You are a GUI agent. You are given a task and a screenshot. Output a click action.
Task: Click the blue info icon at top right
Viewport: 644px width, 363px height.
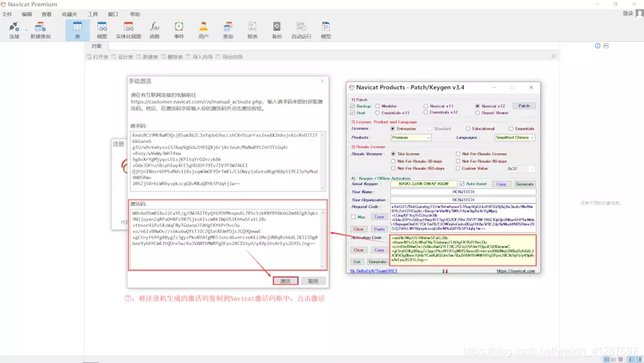point(598,46)
